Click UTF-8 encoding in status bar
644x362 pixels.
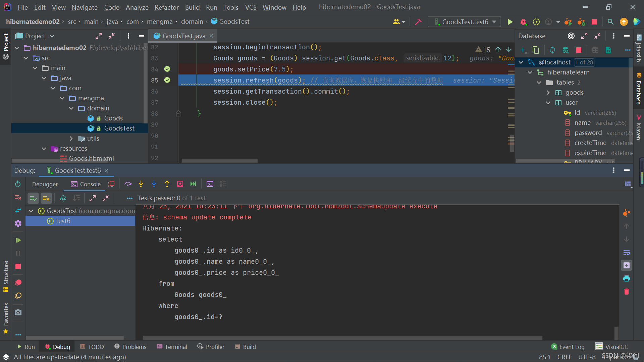point(587,357)
